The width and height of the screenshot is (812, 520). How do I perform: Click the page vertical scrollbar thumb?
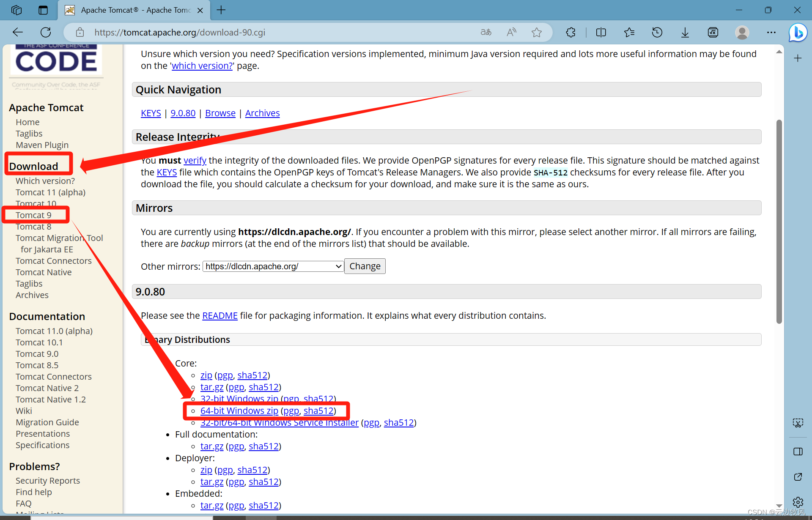(x=779, y=222)
